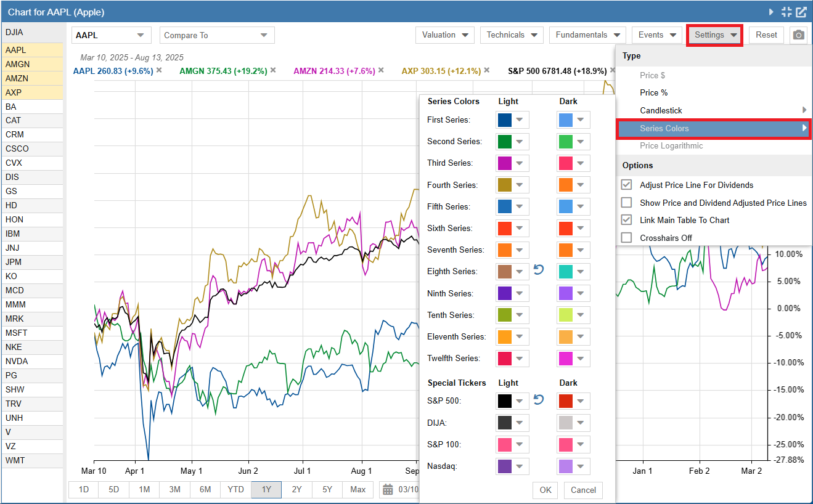Open the calendar date picker icon
This screenshot has width=813, height=504.
coord(388,490)
